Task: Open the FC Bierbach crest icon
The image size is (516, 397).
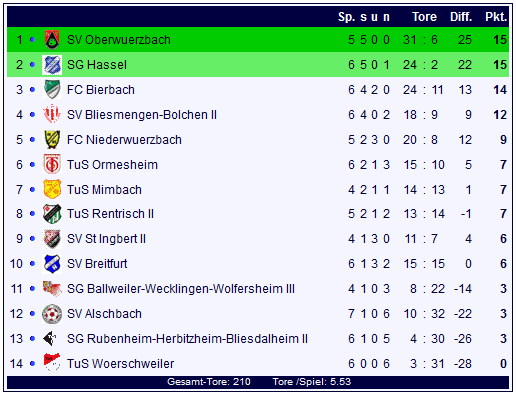Action: click(52, 90)
